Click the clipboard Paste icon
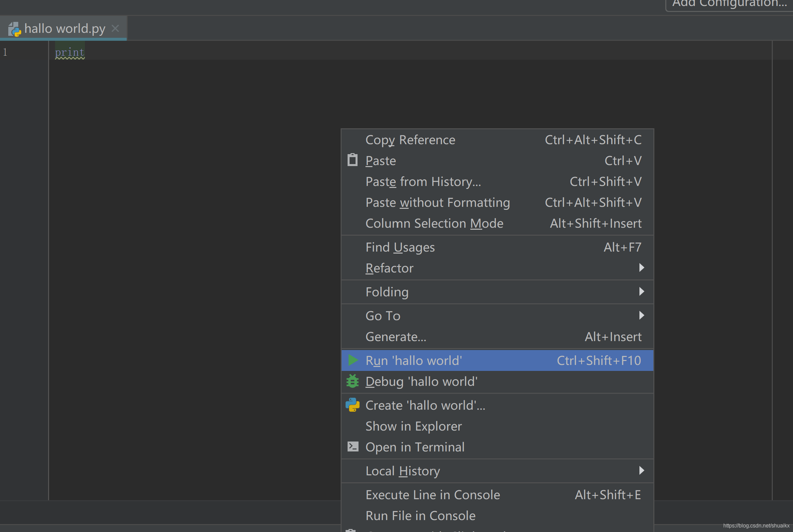This screenshot has width=793, height=532. pyautogui.click(x=352, y=160)
